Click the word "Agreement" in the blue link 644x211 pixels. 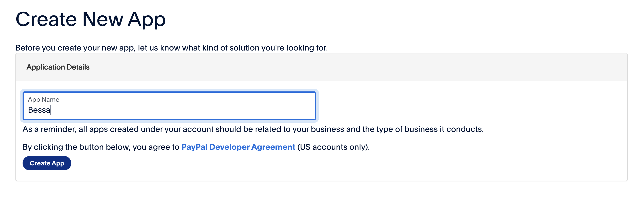point(273,147)
